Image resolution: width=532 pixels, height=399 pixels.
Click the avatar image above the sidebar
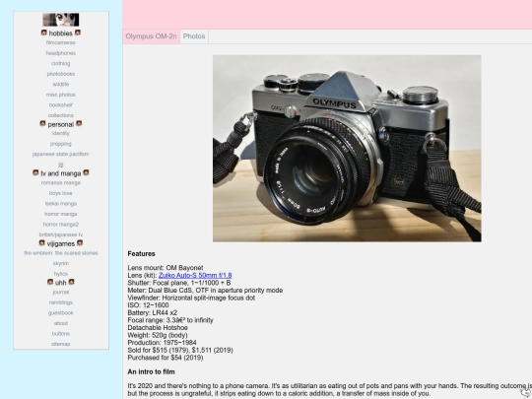61,20
